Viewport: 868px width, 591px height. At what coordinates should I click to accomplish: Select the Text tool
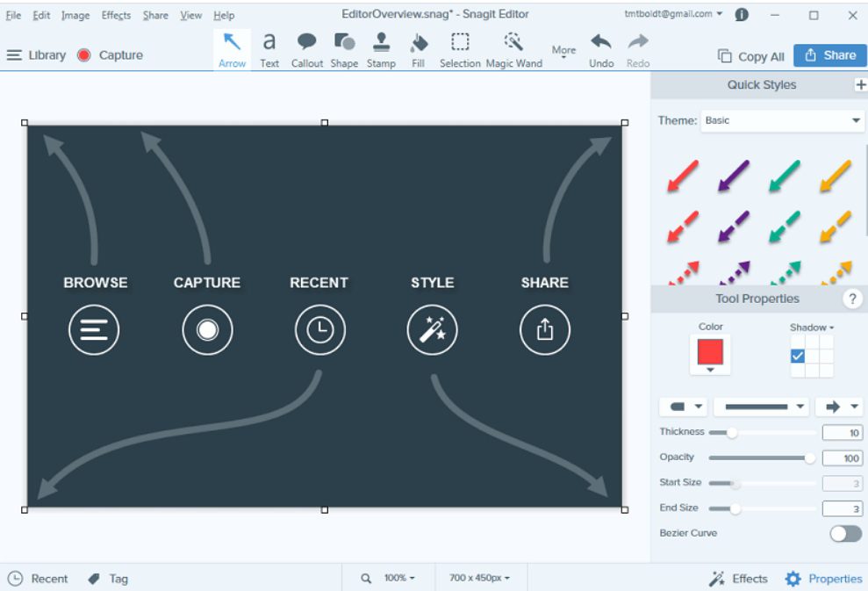(x=269, y=49)
